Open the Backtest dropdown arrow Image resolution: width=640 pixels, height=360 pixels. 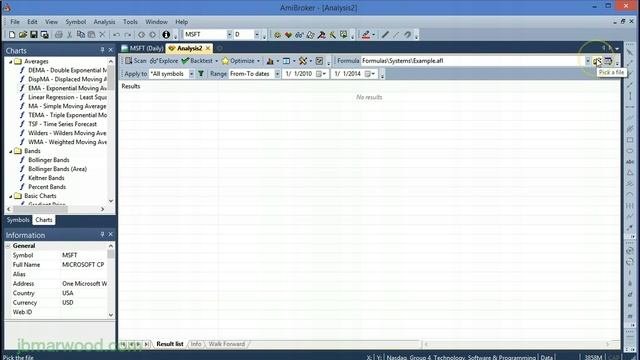(216, 61)
